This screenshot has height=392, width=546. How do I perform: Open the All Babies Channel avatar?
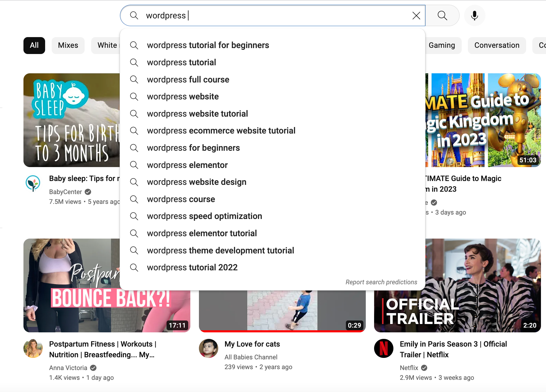point(208,348)
